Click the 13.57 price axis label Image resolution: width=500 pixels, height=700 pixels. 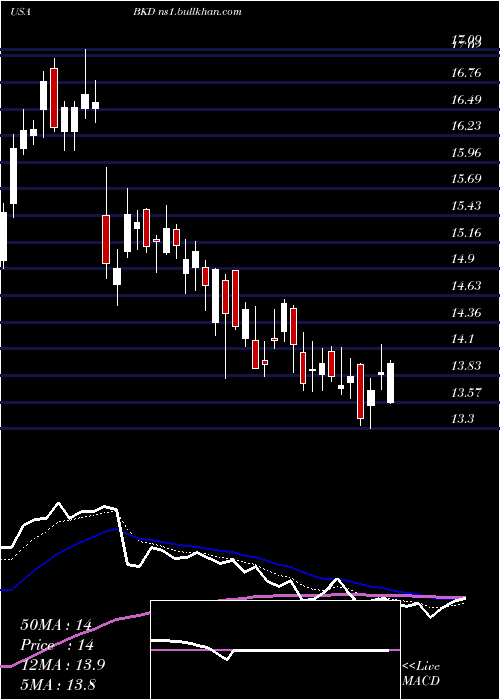466,392
